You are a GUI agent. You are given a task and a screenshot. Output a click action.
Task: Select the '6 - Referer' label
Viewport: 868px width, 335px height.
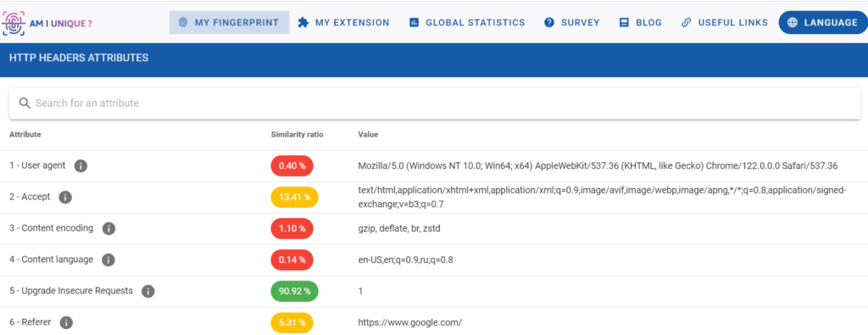point(31,322)
